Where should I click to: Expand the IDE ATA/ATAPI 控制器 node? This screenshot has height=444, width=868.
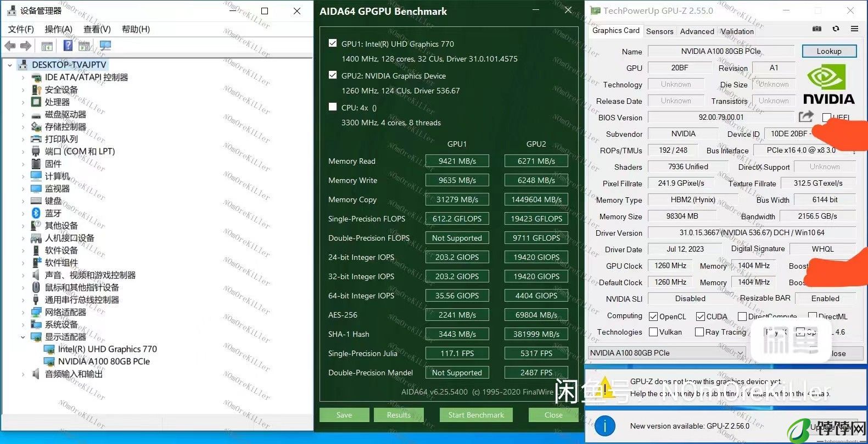pyautogui.click(x=23, y=77)
